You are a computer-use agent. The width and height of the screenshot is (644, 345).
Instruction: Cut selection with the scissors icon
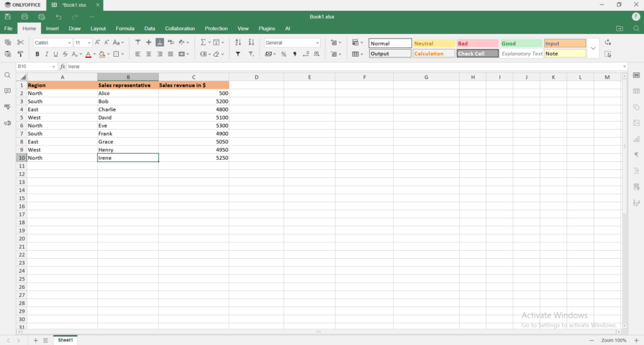[21, 42]
